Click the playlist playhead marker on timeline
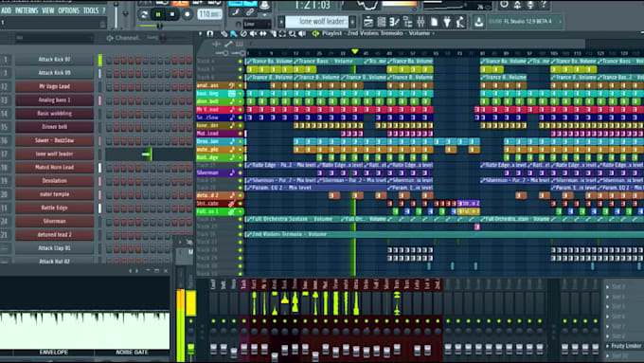This screenshot has width=644, height=363. point(355,51)
